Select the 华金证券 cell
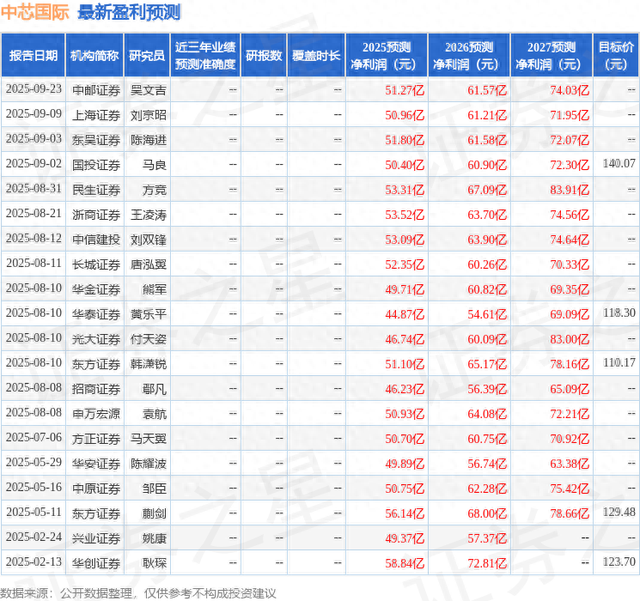The width and height of the screenshot is (640, 601). [96, 289]
